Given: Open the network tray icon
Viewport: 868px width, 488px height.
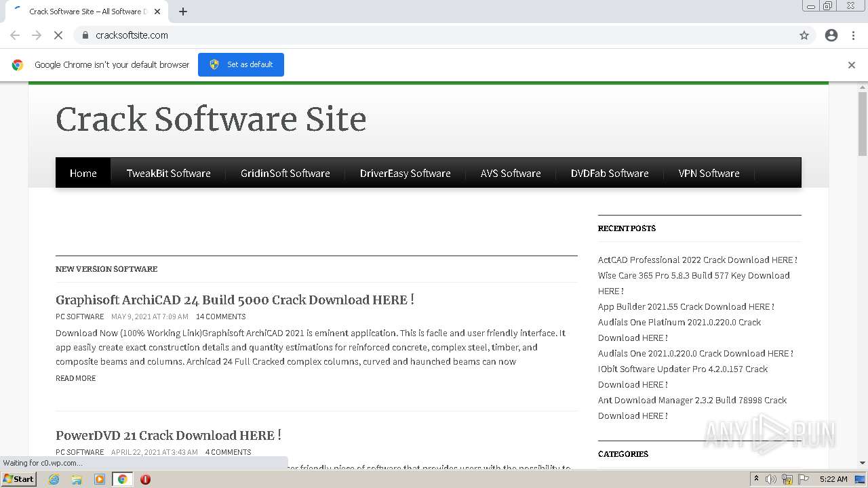Looking at the screenshot, I should (x=787, y=479).
